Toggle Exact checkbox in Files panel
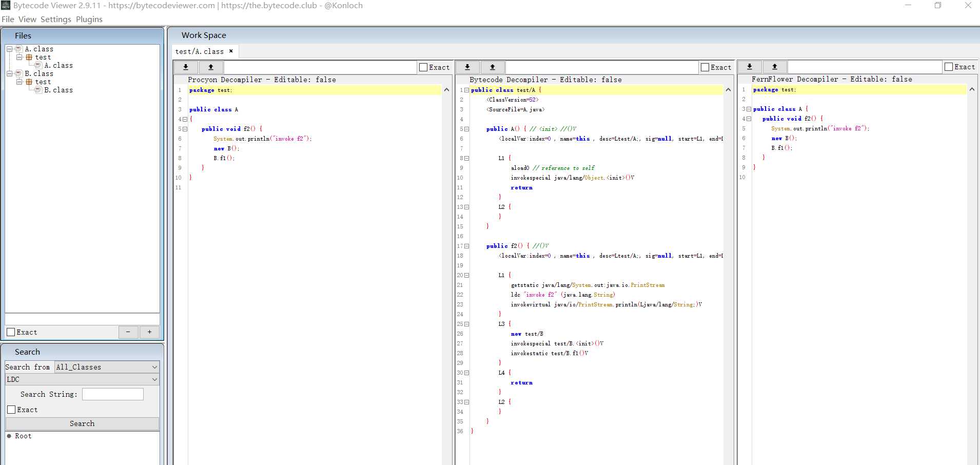Screen dimensions: 980x465 (x=11, y=332)
